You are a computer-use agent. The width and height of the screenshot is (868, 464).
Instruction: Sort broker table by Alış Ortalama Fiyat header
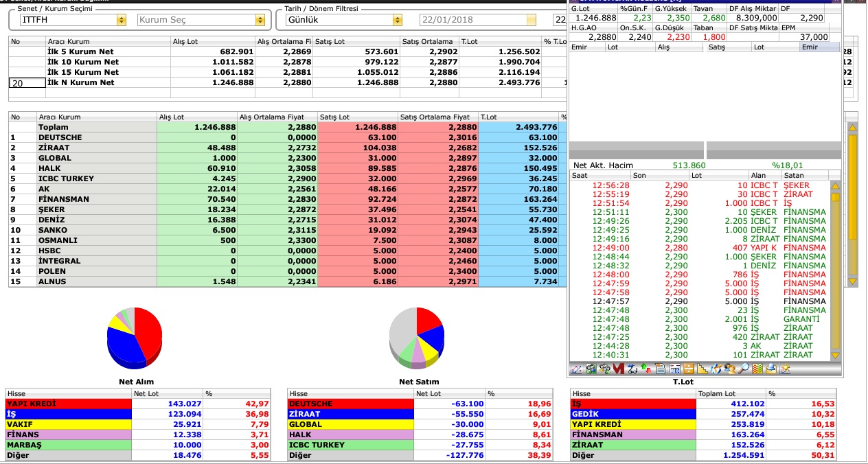coord(277,117)
